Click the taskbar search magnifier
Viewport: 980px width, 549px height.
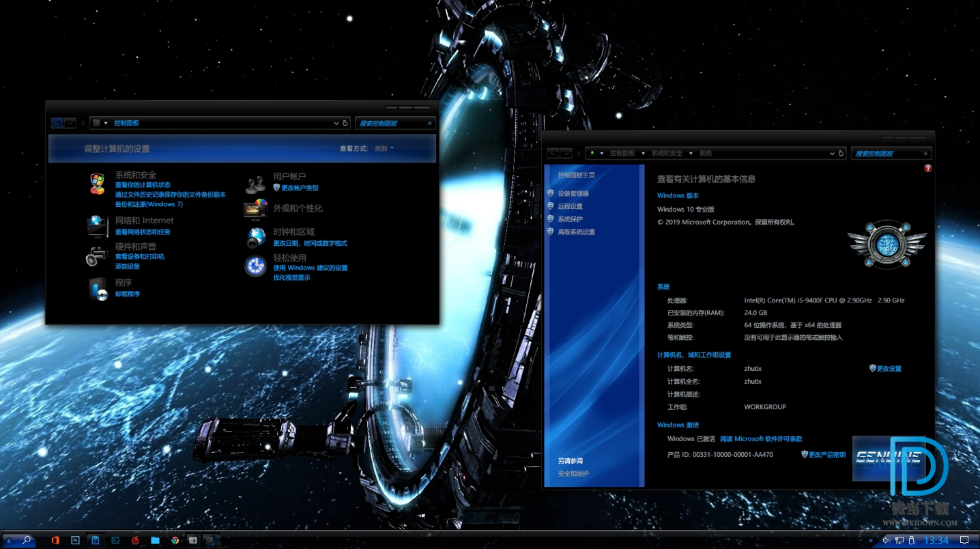click(27, 540)
